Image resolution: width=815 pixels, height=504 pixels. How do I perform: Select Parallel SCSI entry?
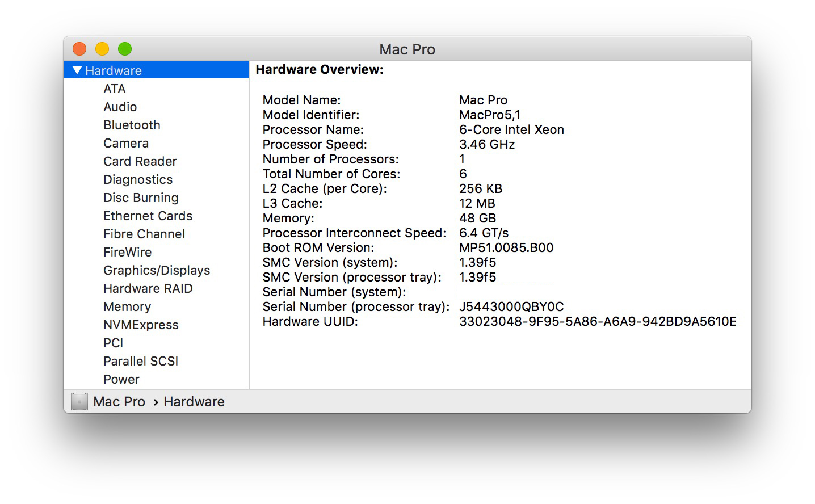tap(141, 361)
